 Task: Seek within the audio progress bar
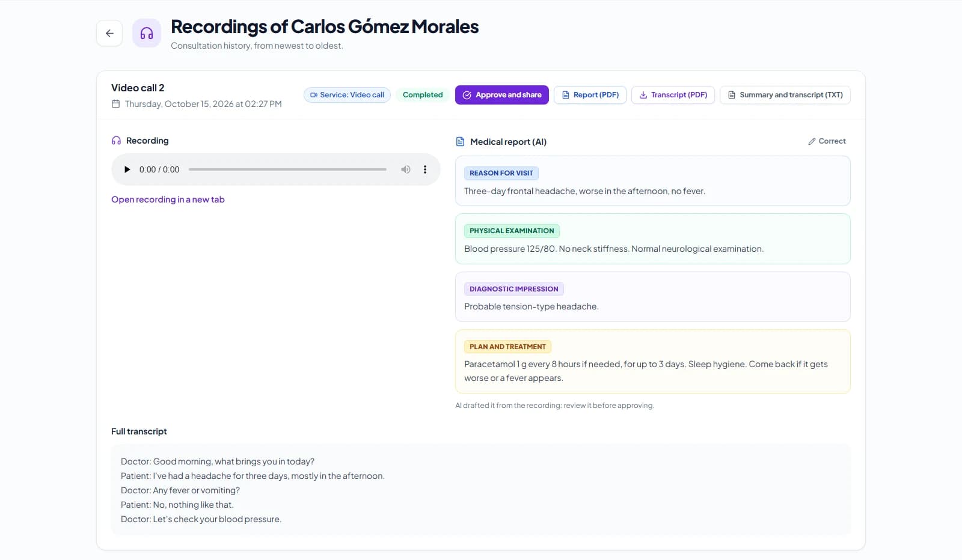(x=287, y=169)
